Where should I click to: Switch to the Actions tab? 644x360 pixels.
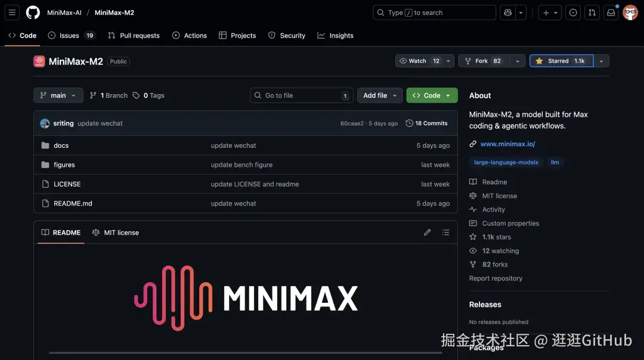click(190, 35)
